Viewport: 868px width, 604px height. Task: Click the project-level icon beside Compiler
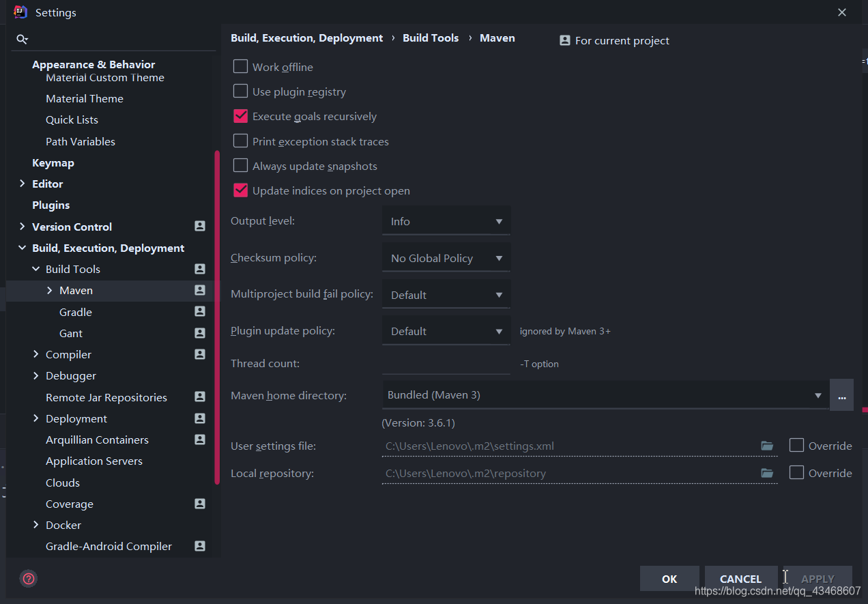(200, 354)
